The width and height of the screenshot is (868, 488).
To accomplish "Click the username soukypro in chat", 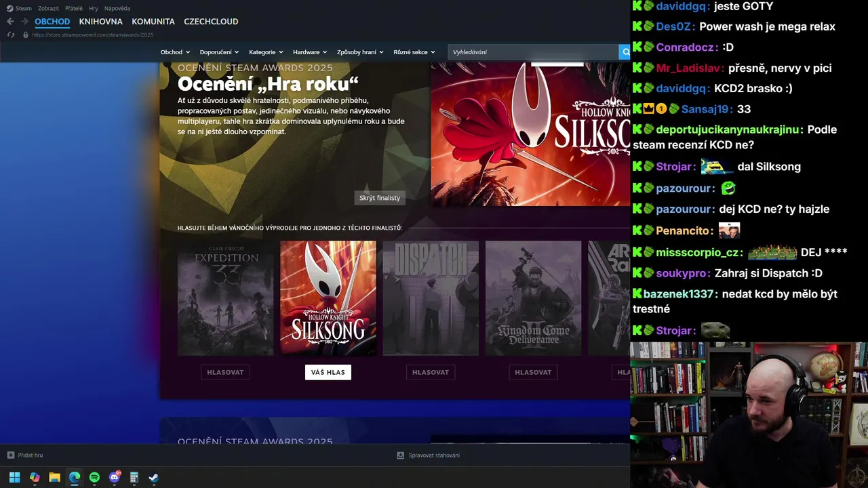I will coord(682,273).
